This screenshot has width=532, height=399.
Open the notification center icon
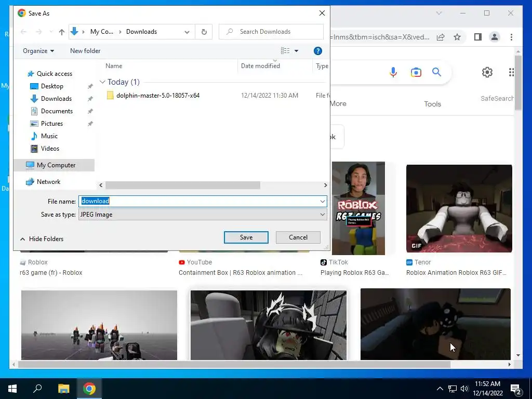[516, 390]
